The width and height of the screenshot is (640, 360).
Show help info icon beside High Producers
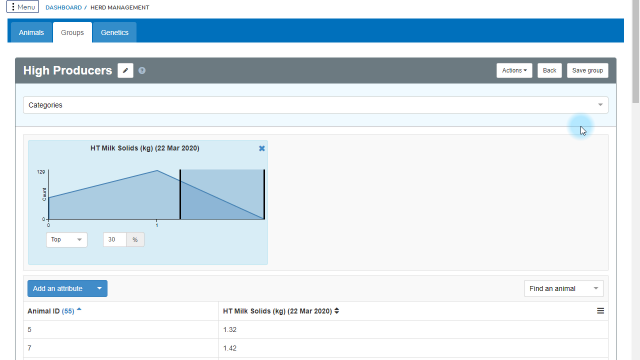(142, 71)
